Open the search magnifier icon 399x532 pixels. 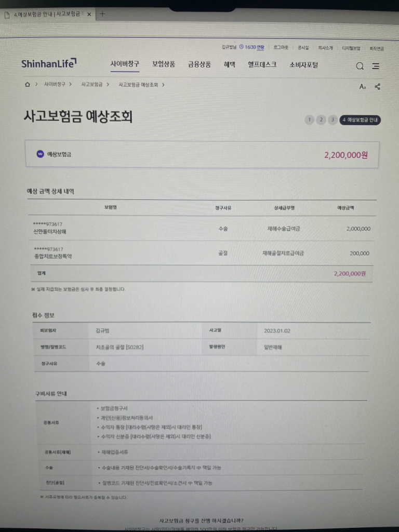360,66
